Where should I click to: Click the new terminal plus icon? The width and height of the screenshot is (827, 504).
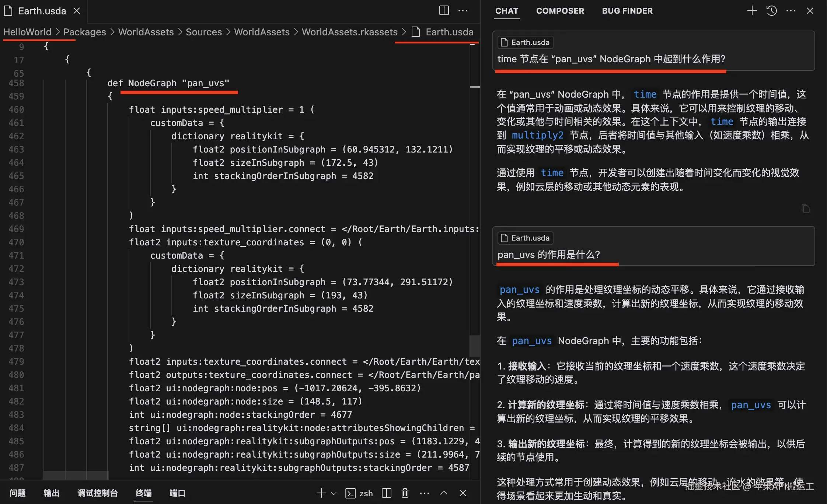321,493
